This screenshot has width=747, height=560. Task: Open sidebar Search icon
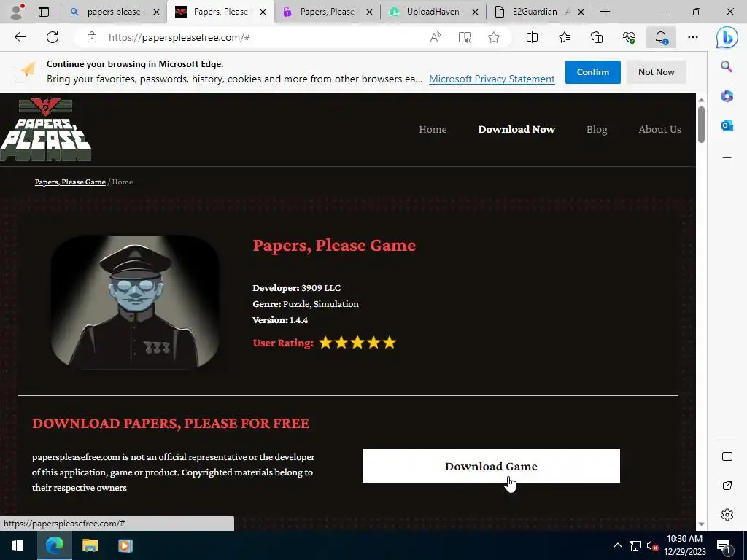(x=727, y=66)
